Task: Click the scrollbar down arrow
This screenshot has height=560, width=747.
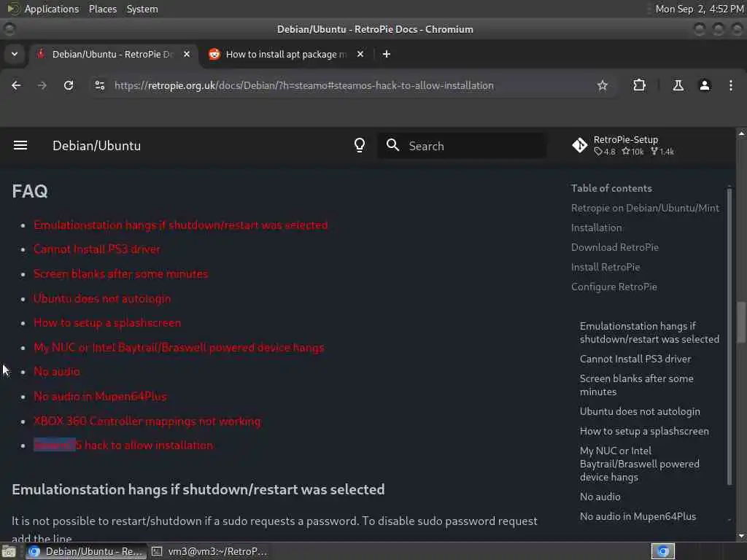Action: 741,536
